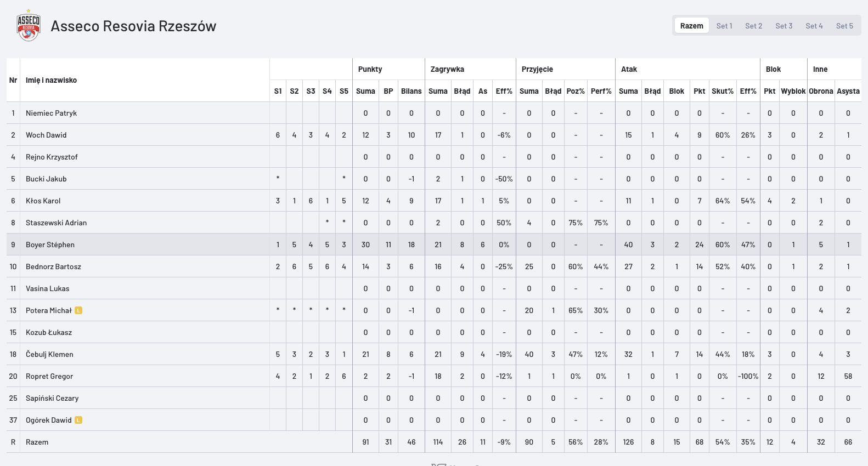Viewport: 868px width, 466px height.
Task: Open the Set 3 statistics tab
Action: [784, 26]
